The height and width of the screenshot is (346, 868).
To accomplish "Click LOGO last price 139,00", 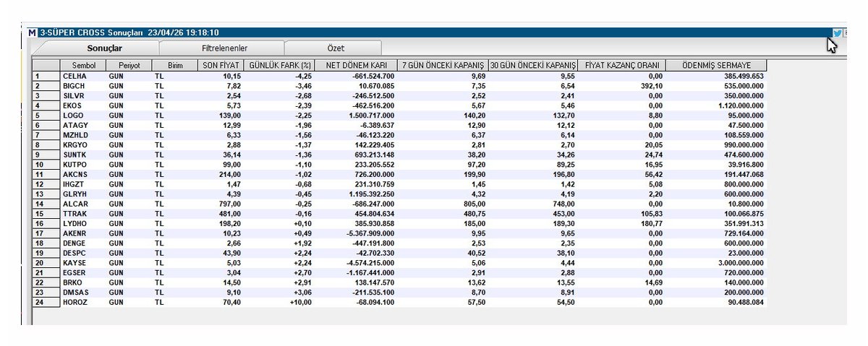I will [231, 116].
